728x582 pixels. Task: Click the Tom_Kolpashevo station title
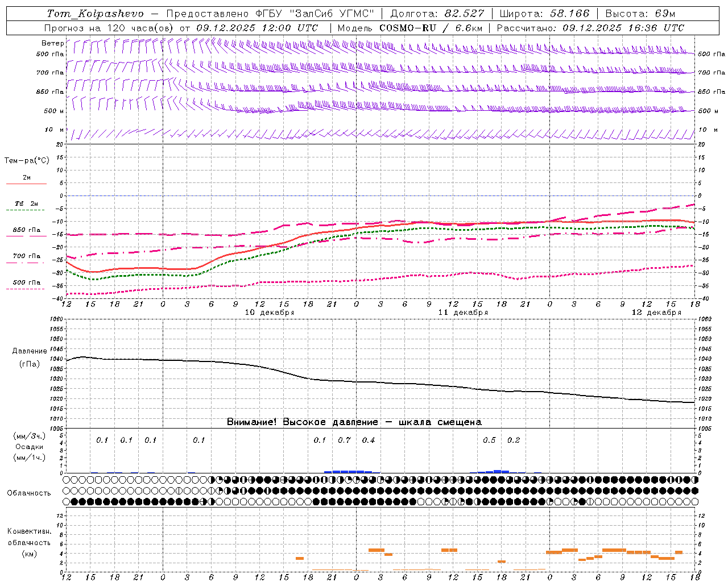click(95, 14)
